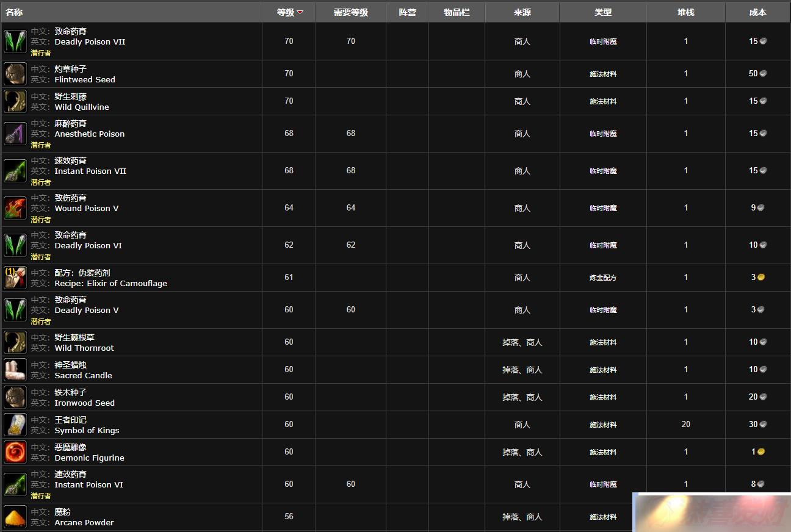
Task: Click 铁木种子 Chinese name of Ironwood Seed
Action: point(71,392)
